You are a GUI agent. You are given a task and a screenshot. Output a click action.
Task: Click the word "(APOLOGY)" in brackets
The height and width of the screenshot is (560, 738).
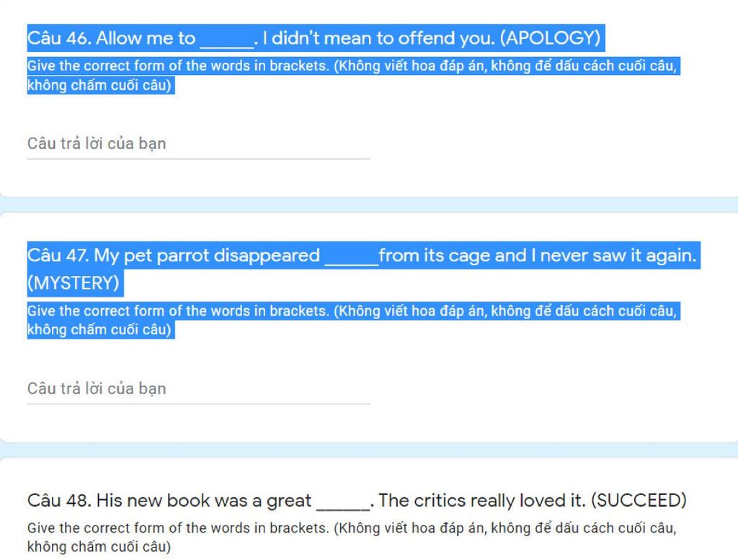[550, 37]
